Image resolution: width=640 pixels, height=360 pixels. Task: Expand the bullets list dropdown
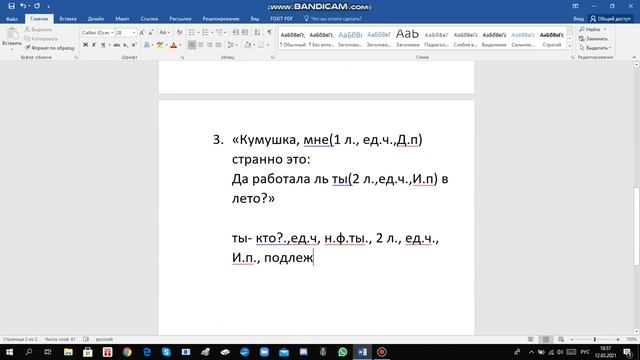[198, 32]
